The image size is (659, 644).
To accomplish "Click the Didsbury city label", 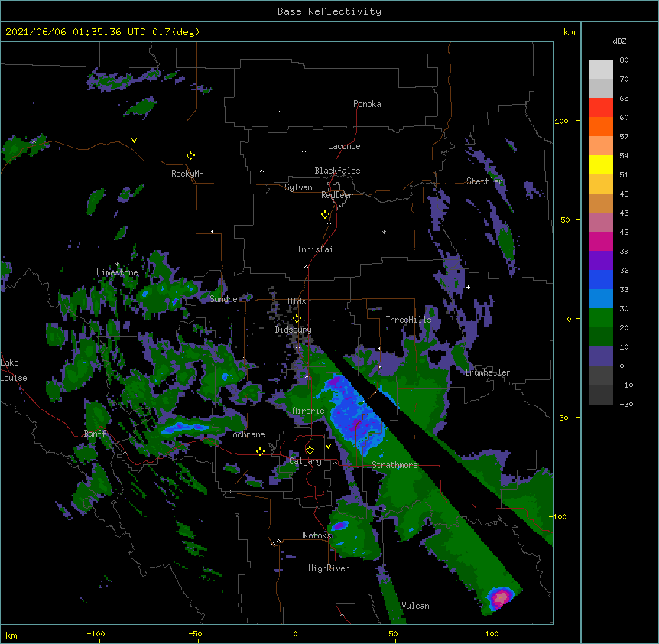I will [x=294, y=330].
